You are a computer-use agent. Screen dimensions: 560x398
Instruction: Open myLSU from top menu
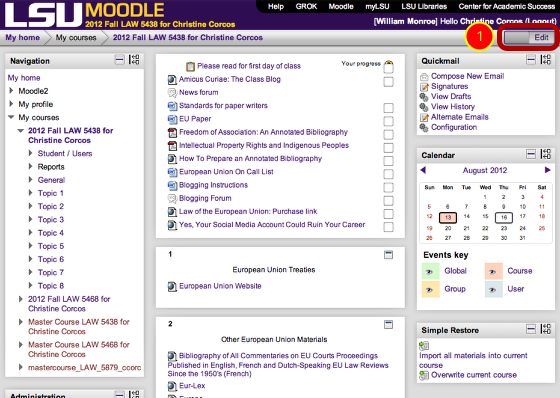[x=377, y=6]
